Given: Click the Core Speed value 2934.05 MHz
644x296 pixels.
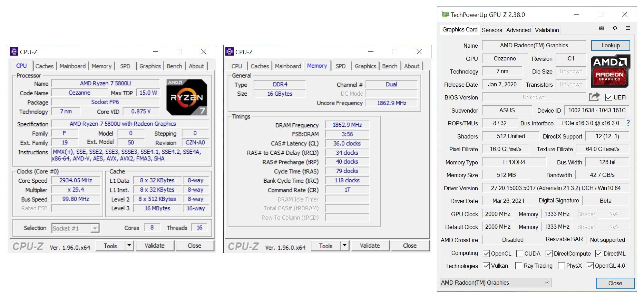Looking at the screenshot, I should tap(76, 180).
